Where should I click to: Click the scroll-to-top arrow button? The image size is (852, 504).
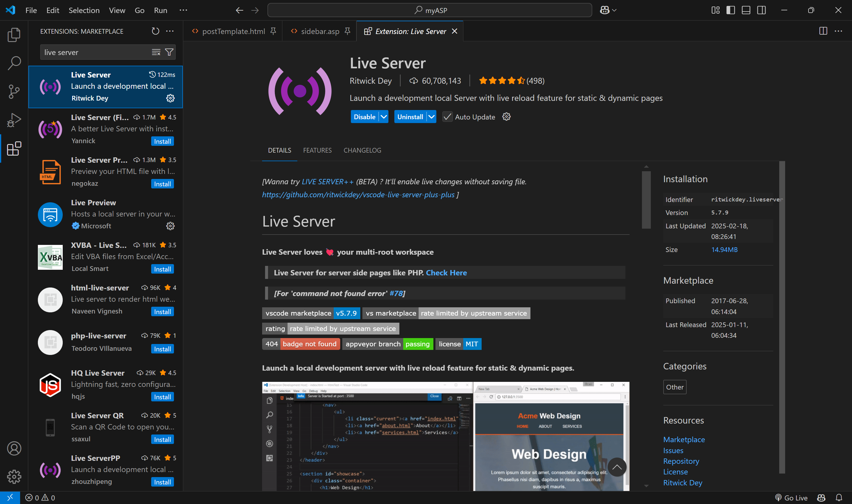pyautogui.click(x=617, y=467)
